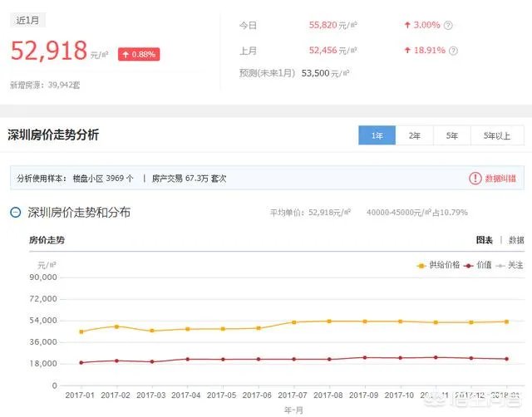Click the 40000-45000元/㎡占10.79% text

tap(417, 213)
